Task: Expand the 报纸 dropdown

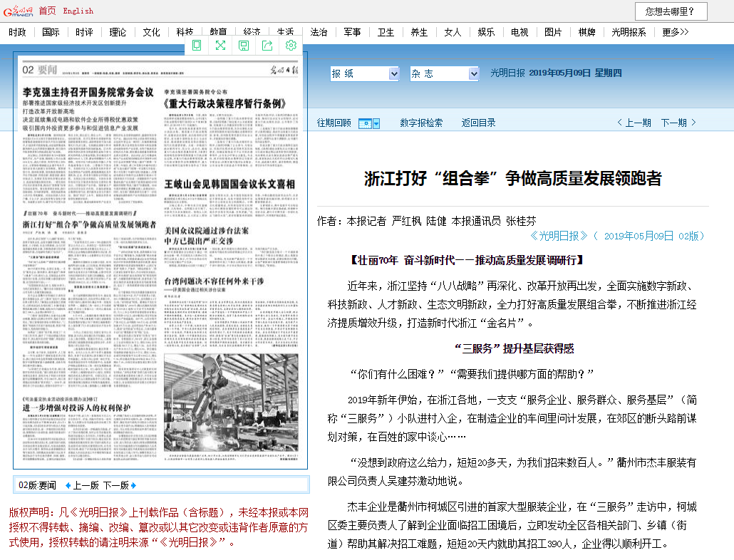Action: (394, 73)
